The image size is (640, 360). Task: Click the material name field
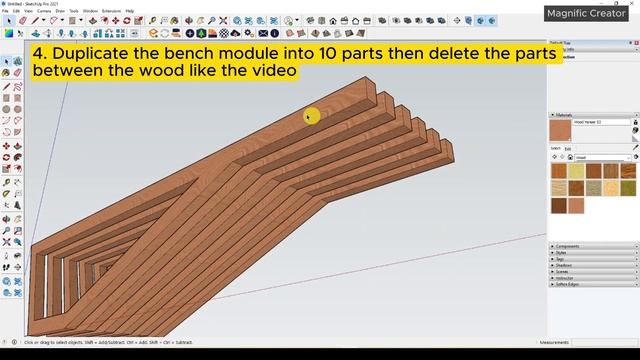(x=602, y=122)
